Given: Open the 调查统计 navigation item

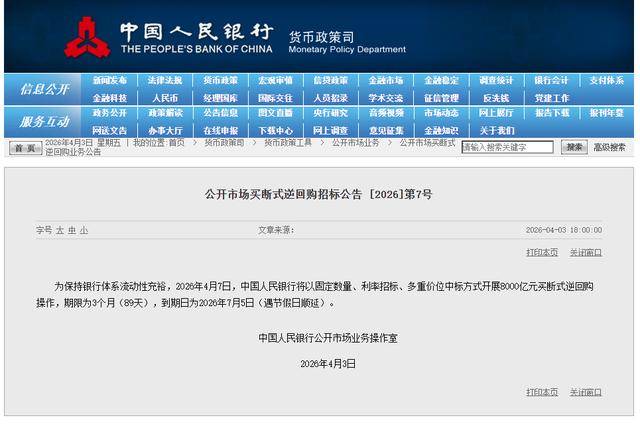Looking at the screenshot, I should 496,81.
